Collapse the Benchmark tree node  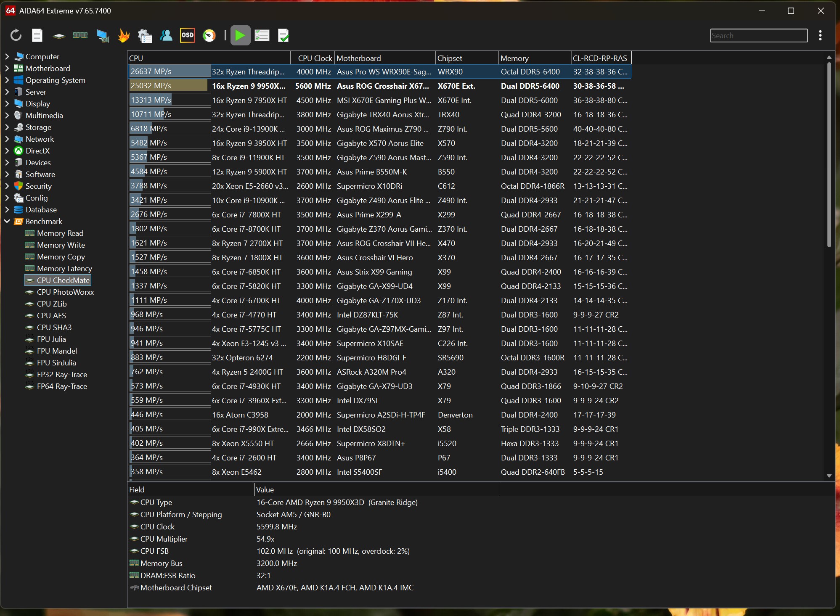[x=7, y=221]
